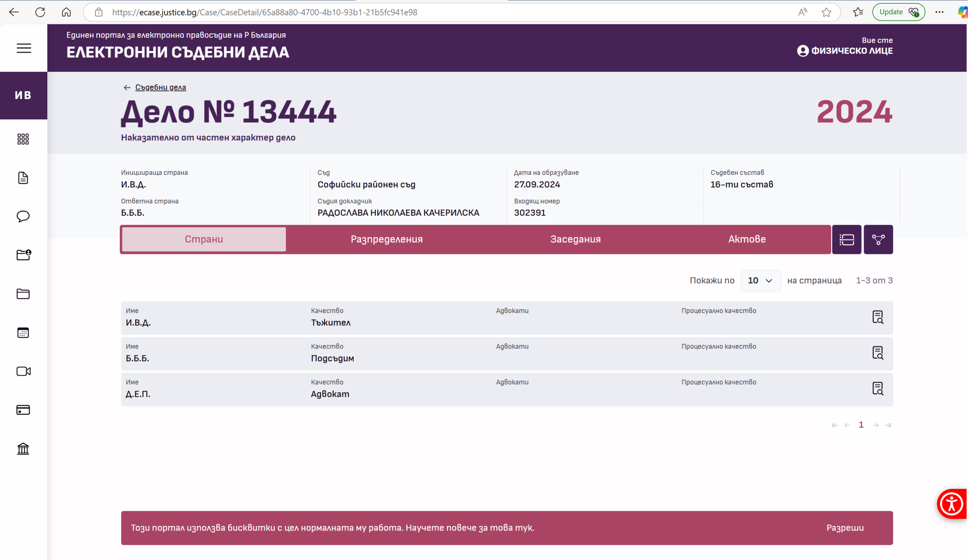Switch to connected-cases diagram view
This screenshot has width=968, height=560.
point(878,240)
